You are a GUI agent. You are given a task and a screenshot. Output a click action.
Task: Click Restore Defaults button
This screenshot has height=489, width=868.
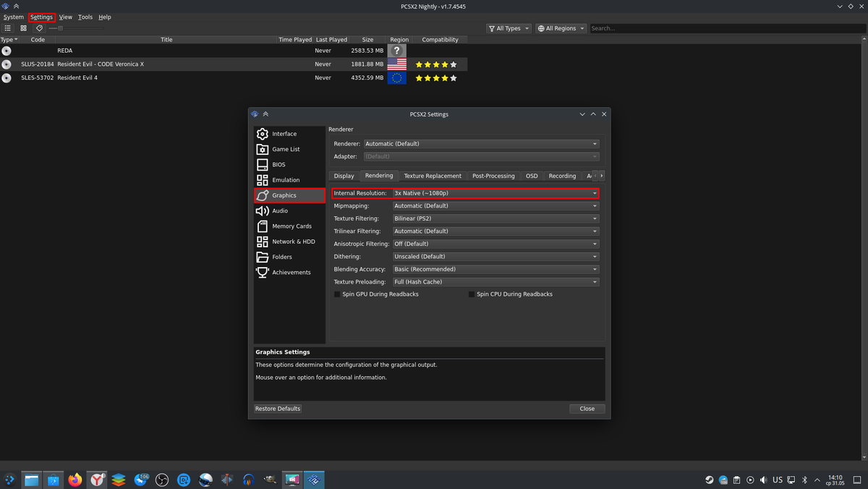click(278, 409)
